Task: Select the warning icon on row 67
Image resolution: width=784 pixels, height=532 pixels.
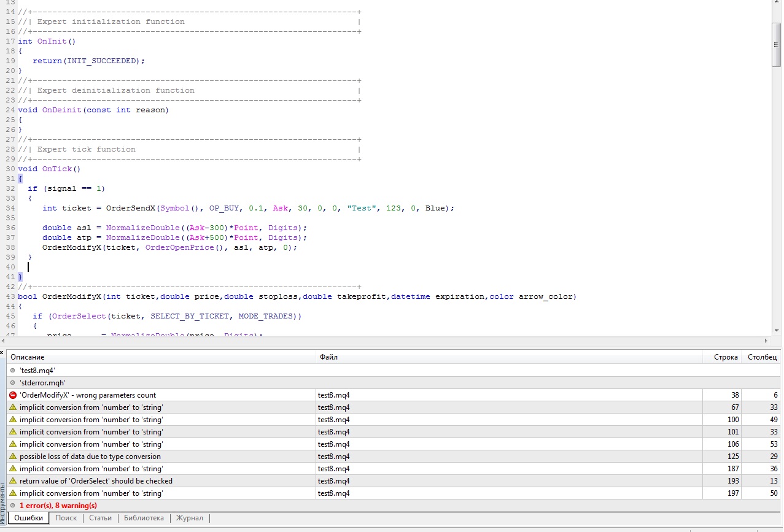Action: coord(13,407)
